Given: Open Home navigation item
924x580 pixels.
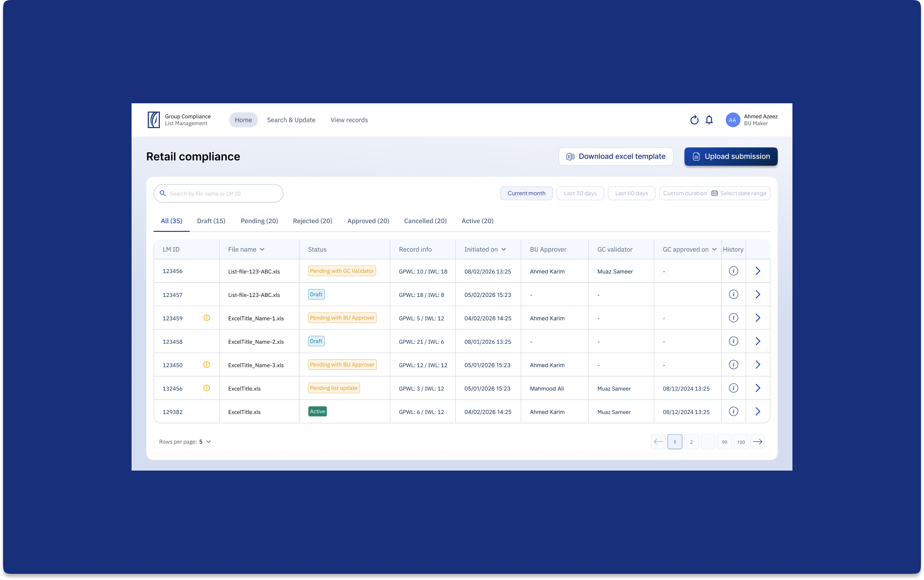Looking at the screenshot, I should tap(243, 120).
